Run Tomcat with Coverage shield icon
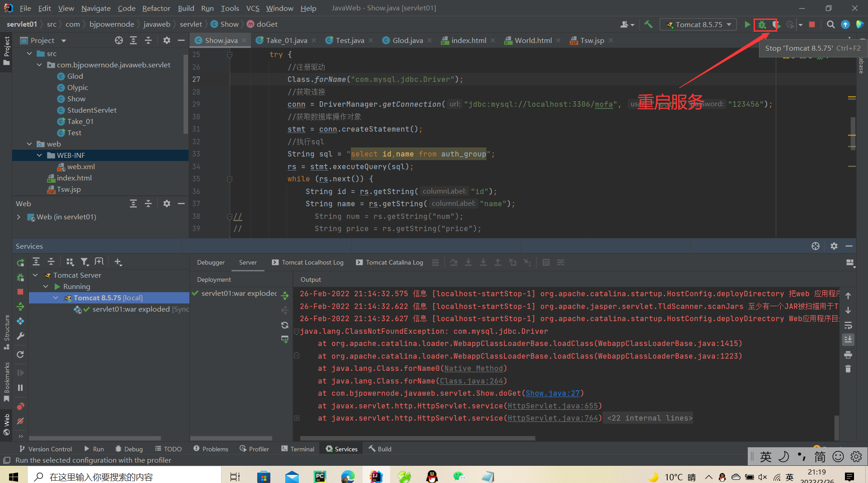This screenshot has width=868, height=483. [x=776, y=24]
